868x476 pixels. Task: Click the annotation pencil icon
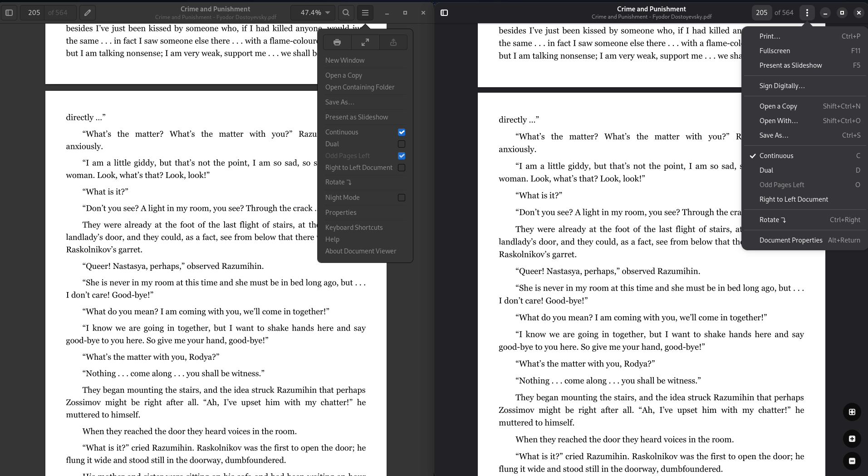(x=87, y=12)
